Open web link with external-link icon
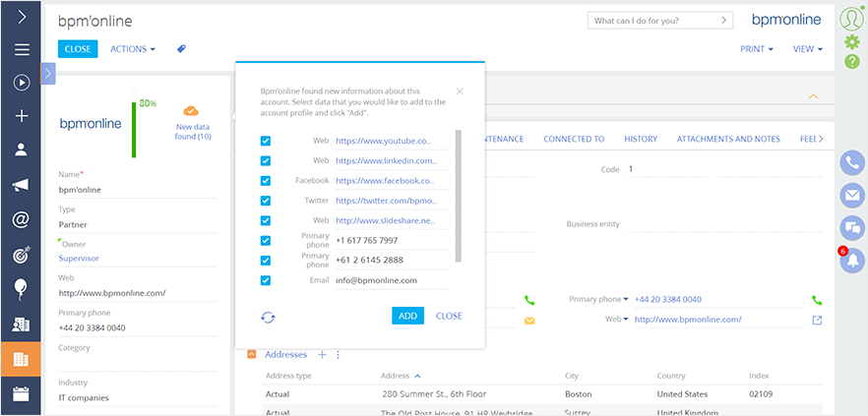 coord(817,320)
